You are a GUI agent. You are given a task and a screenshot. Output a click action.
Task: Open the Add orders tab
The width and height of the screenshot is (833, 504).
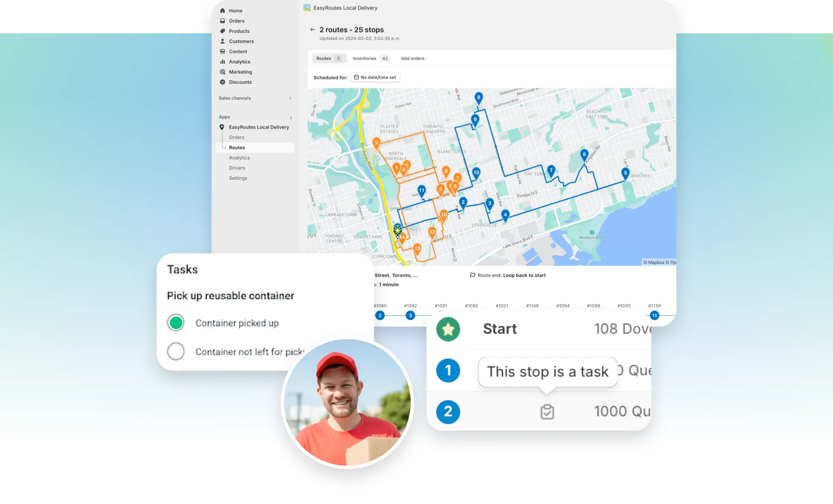(x=413, y=58)
